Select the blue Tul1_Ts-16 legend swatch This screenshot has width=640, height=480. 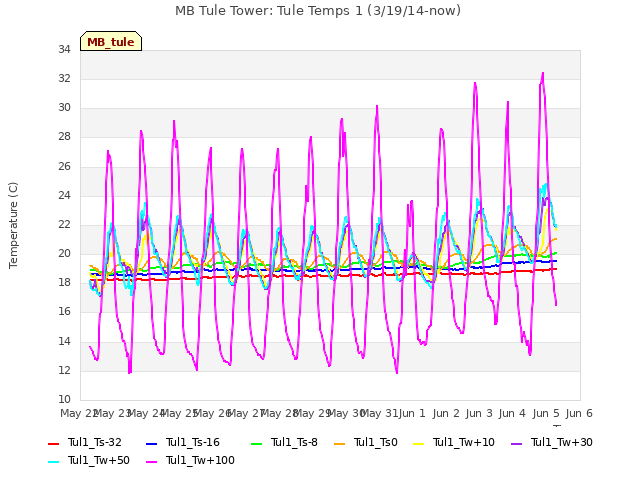151,443
